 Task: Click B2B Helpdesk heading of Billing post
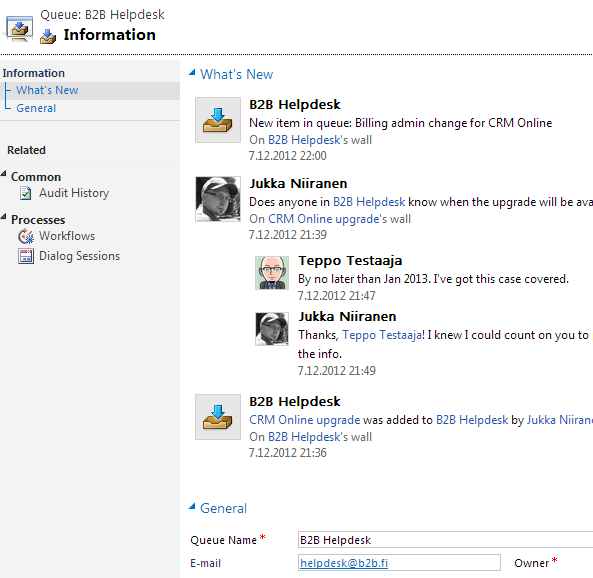(295, 105)
